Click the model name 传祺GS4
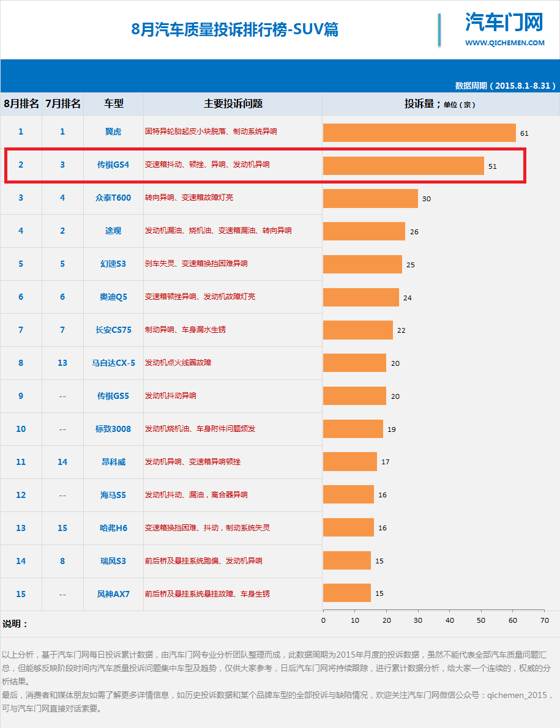 coord(113,165)
